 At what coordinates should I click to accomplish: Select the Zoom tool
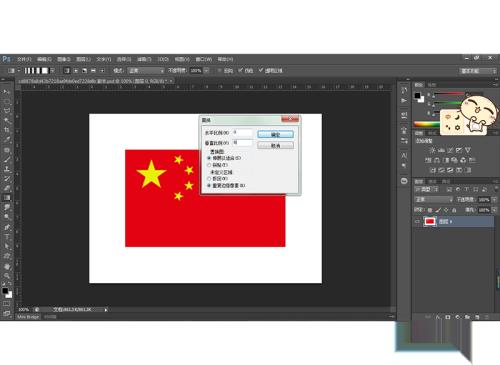click(7, 276)
